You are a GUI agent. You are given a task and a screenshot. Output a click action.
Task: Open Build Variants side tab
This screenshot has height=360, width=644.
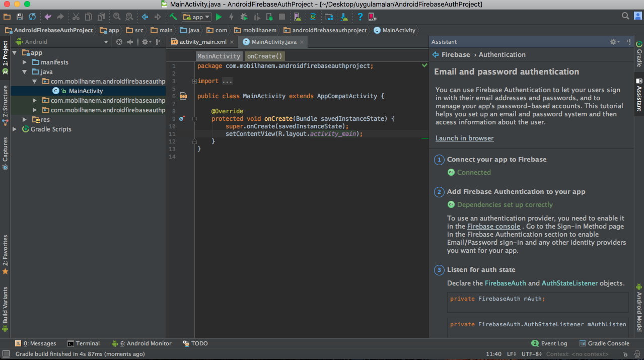5,309
